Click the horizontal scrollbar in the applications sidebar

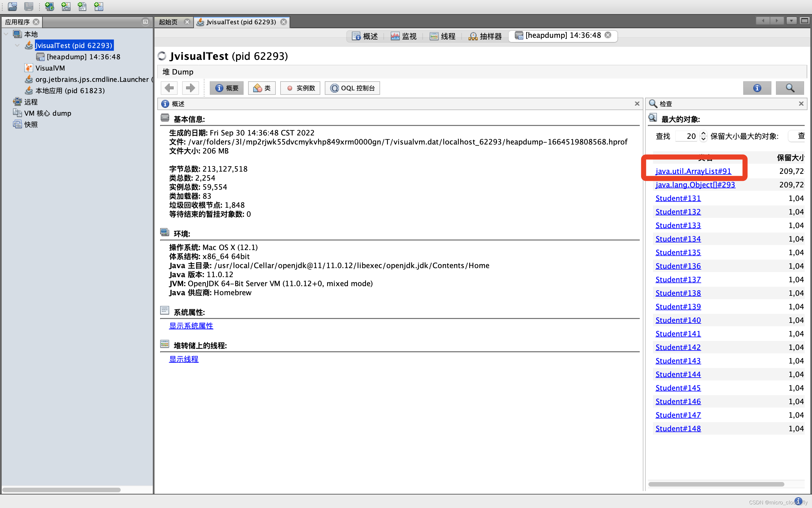pos(61,490)
